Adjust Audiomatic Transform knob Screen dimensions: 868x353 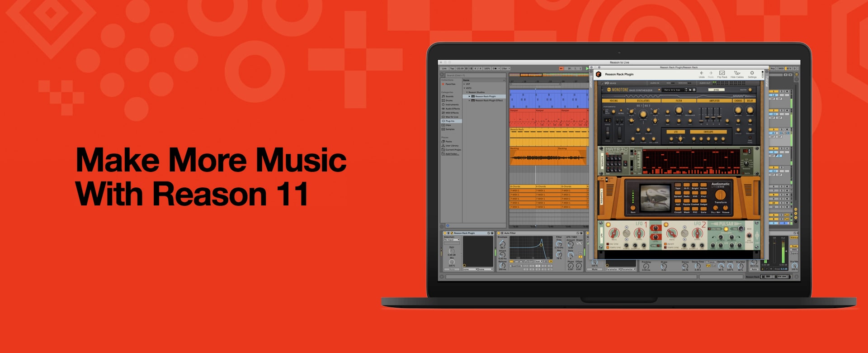point(721,195)
